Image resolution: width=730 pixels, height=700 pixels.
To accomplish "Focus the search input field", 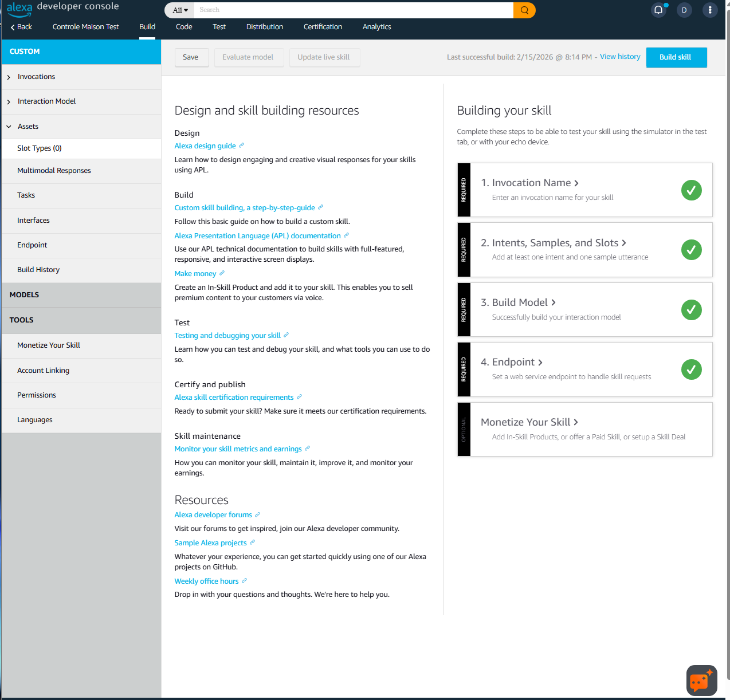I will (353, 10).
